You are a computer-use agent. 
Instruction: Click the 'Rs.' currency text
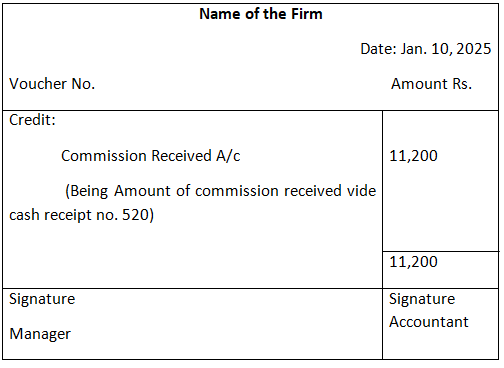click(x=462, y=84)
